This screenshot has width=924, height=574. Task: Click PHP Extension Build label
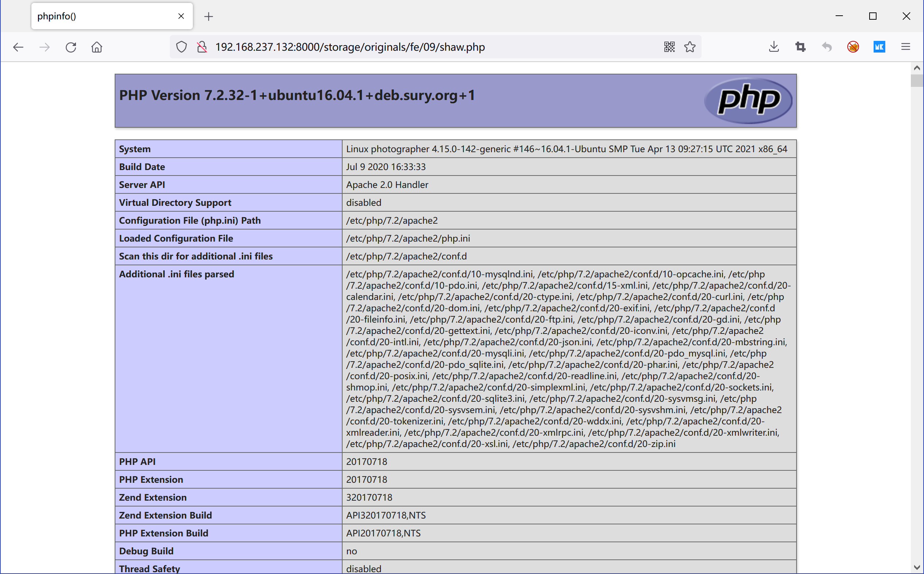163,533
